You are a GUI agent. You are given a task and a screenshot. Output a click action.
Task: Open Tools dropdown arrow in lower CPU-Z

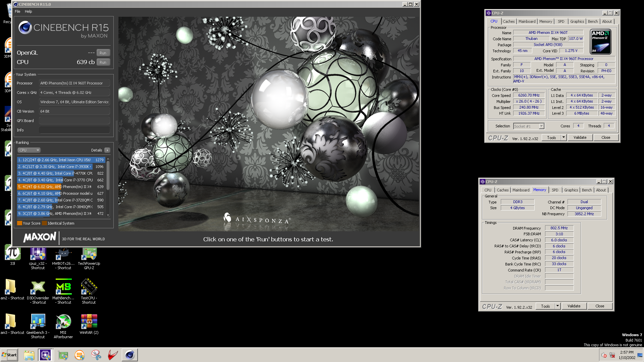pos(557,306)
